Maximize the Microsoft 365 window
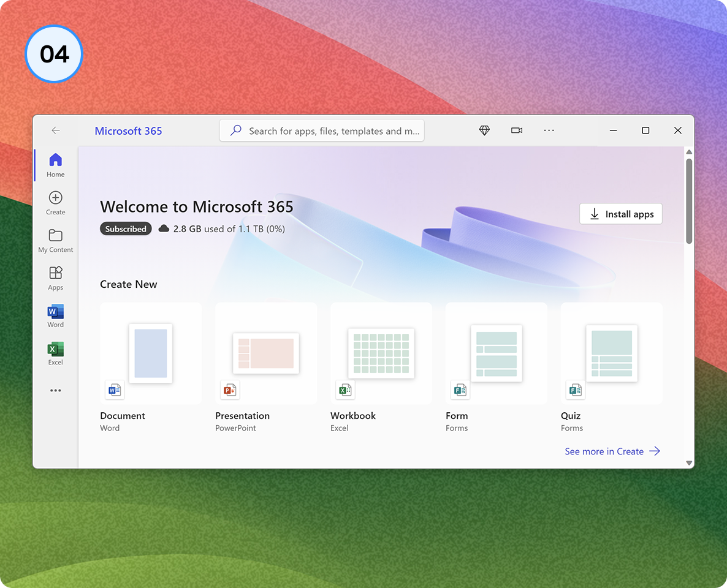Viewport: 727px width, 588px height. (645, 130)
